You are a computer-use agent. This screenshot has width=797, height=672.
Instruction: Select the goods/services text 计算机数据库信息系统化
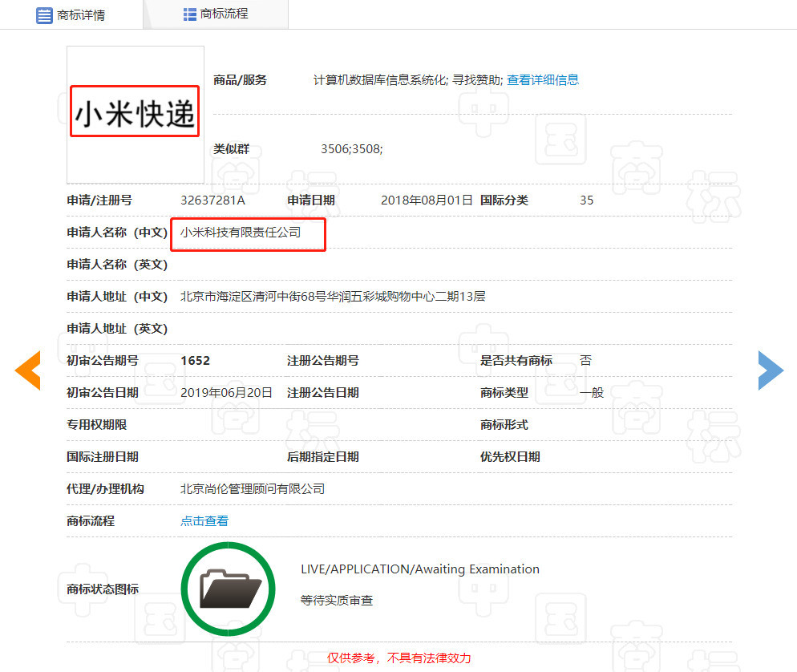(x=380, y=80)
